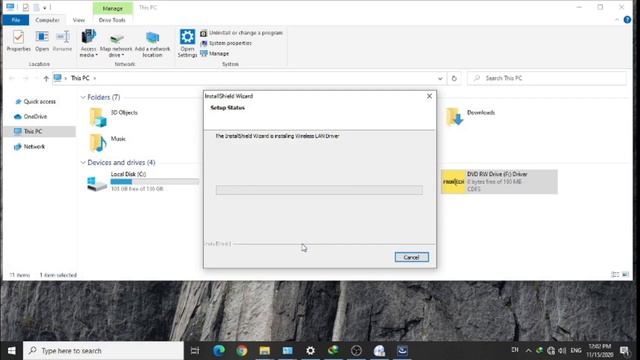640x360 pixels.
Task: Click the Up arrow navigation button
Action: point(46,78)
